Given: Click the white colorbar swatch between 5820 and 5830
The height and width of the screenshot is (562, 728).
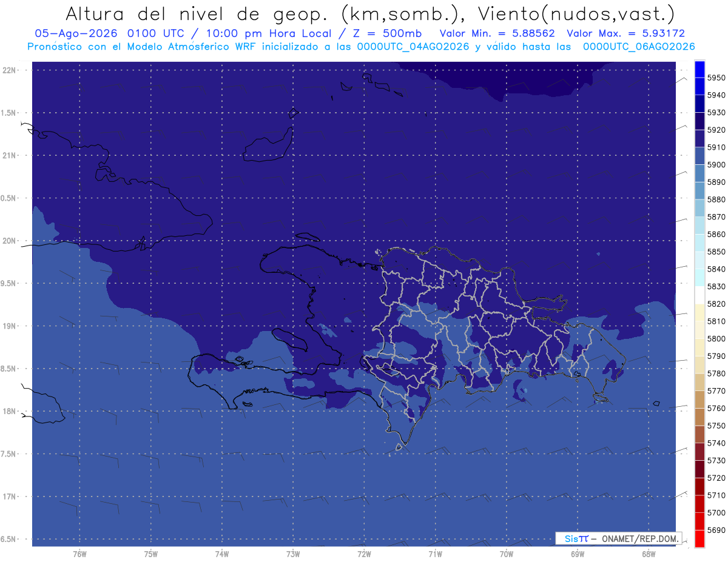Looking at the screenshot, I should point(699,295).
